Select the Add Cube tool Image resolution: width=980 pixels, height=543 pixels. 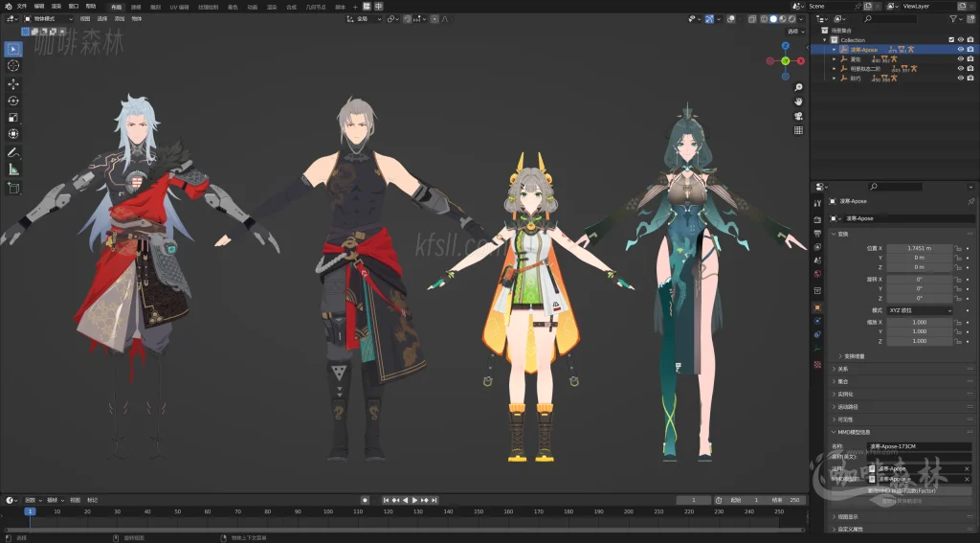click(13, 188)
